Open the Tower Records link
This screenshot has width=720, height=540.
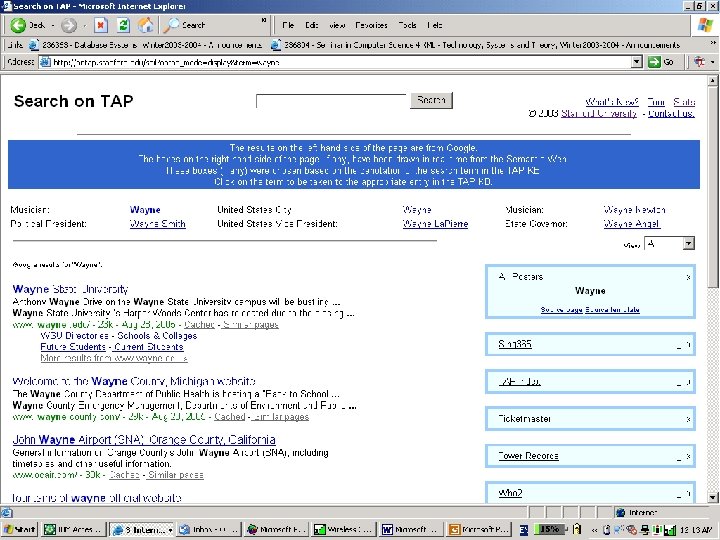coord(529,456)
